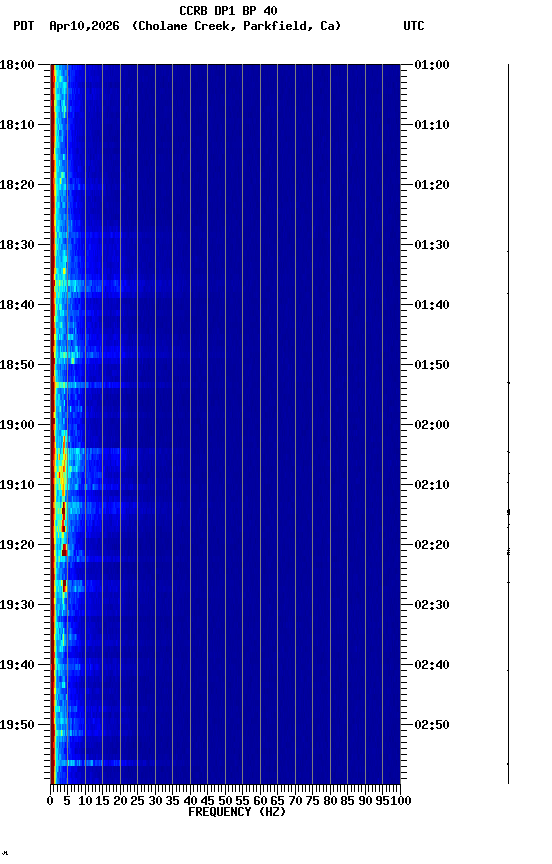Click the 0 Hz frequency axis label
Image resolution: width=552 pixels, height=864 pixels.
pos(50,801)
